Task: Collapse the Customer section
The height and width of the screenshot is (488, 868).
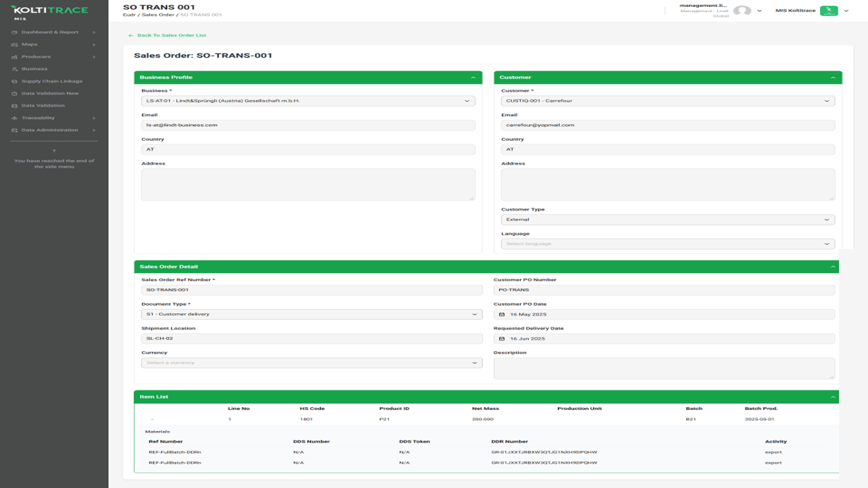Action: click(x=833, y=78)
